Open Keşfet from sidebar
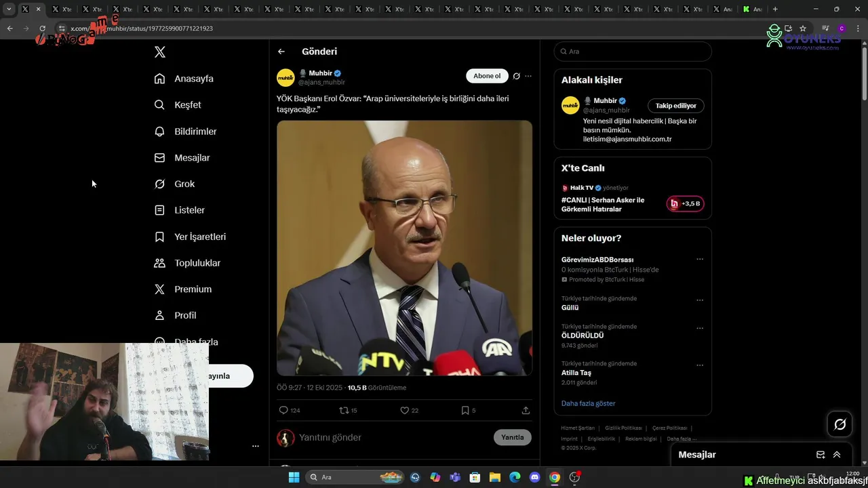 178,105
